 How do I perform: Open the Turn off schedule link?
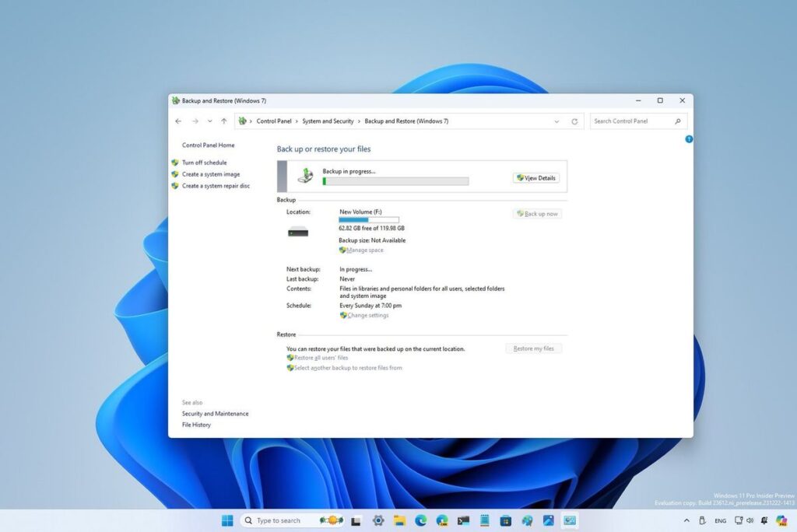coord(205,163)
